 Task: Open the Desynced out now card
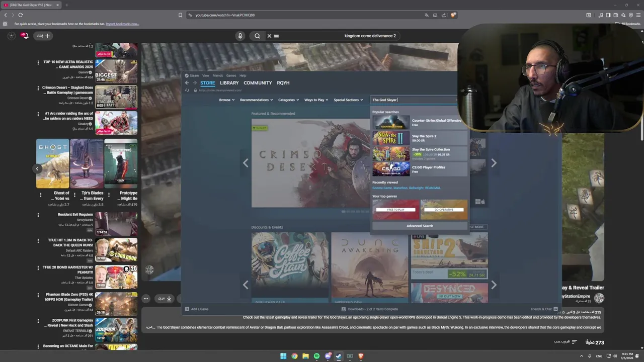[449, 293]
